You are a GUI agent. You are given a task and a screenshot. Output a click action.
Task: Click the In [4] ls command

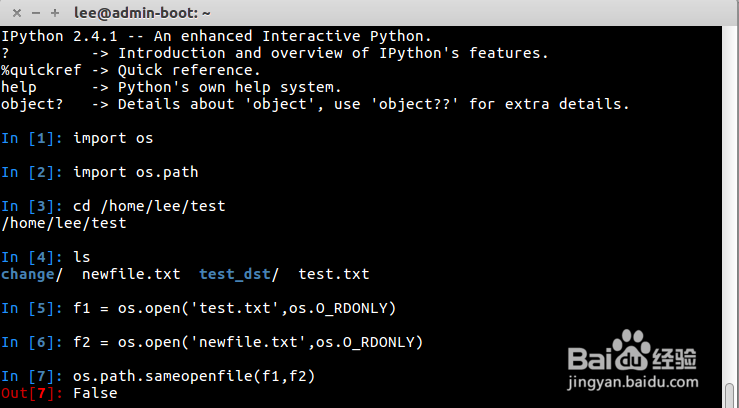click(82, 257)
